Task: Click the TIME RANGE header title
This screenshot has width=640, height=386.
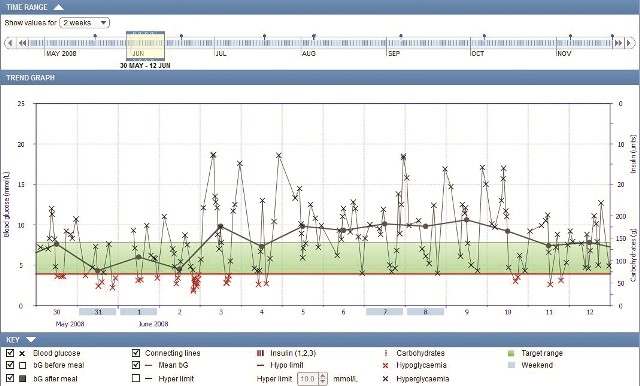Action: pyautogui.click(x=27, y=7)
